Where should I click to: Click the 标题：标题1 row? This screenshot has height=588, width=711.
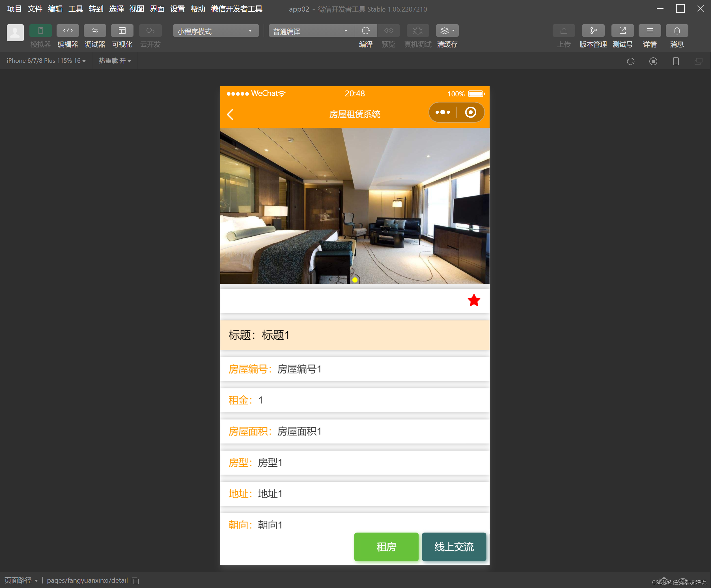[355, 335]
